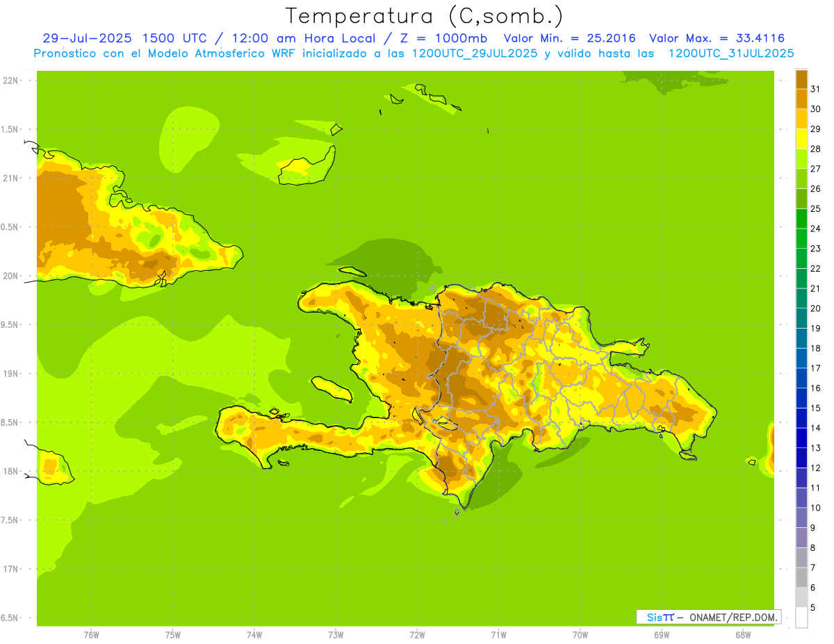Click the legend label '28'
The width and height of the screenshot is (834, 644).
pos(815,149)
